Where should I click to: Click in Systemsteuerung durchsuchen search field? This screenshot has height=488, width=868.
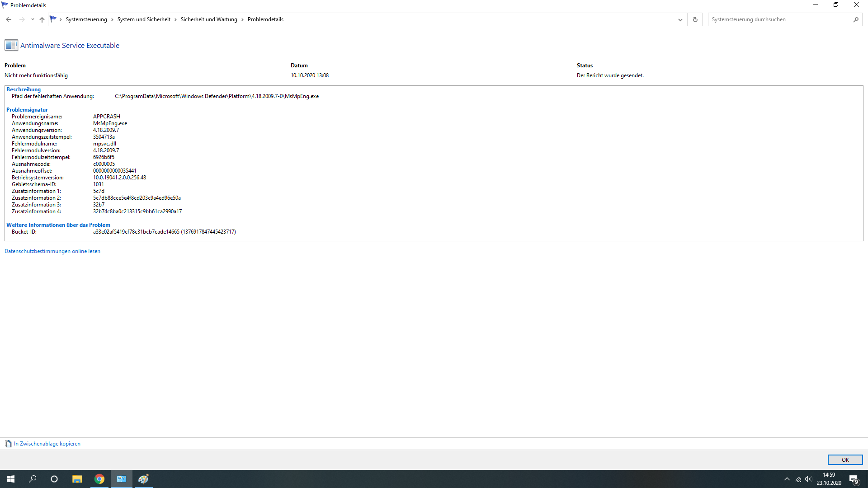(x=778, y=19)
